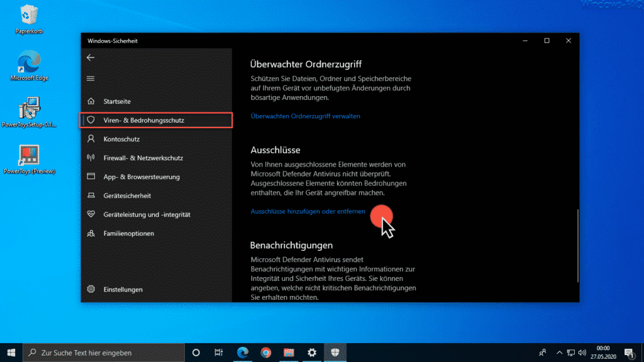
Task: Select Viren- & Bedrohungsschutz menu entry
Action: [x=157, y=120]
